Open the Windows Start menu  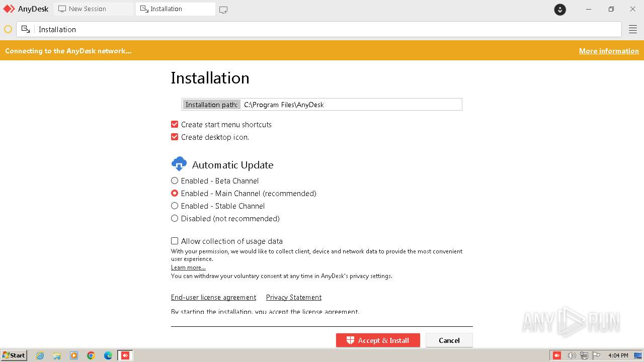pyautogui.click(x=14, y=355)
